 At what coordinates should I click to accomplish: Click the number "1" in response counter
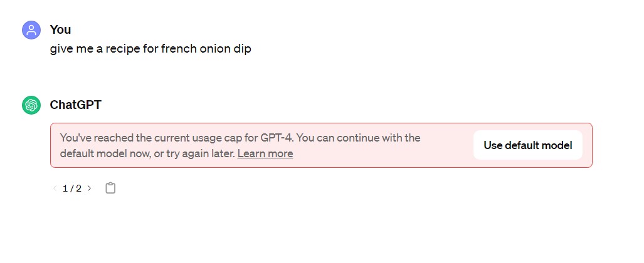click(x=65, y=188)
